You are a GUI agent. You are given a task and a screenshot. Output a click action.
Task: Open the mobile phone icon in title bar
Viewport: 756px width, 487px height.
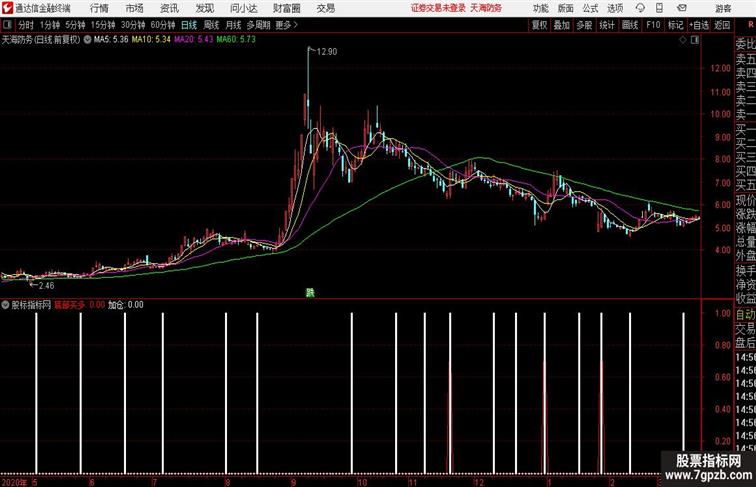click(659, 8)
